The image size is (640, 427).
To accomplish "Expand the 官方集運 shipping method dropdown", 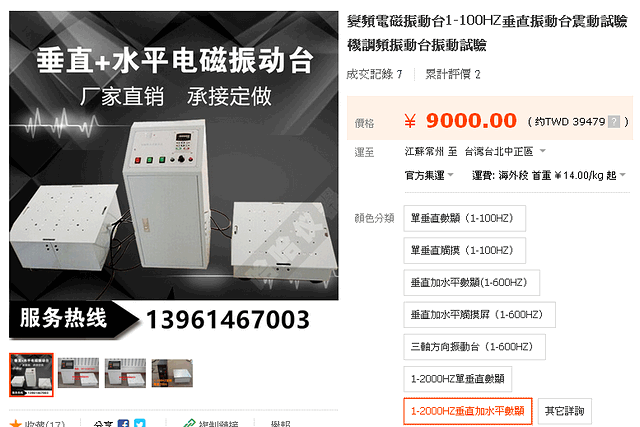I will coord(451,175).
